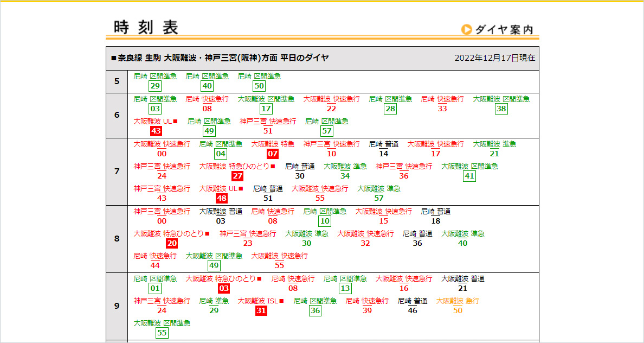This screenshot has width=644, height=343.
Task: Select the red 43 box in the 6時 row
Action: point(156,131)
